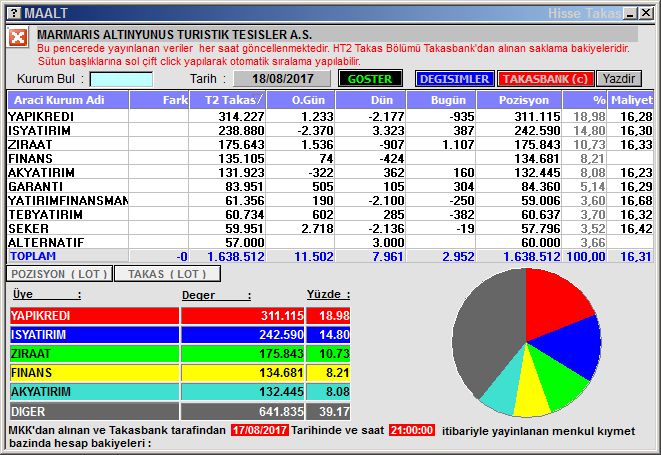
Task: Click the Dün column header
Action: 371,100
